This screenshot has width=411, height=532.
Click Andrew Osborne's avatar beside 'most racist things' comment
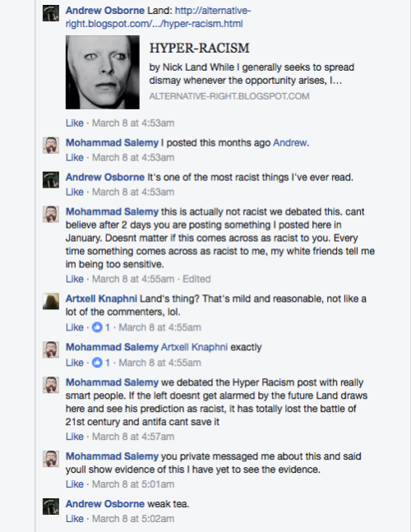coord(51,180)
